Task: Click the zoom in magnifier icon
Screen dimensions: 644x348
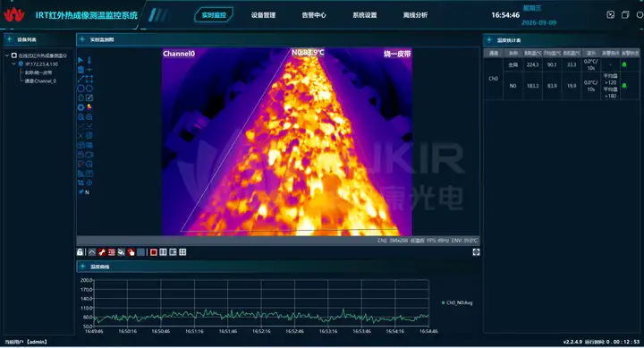Action: click(89, 117)
